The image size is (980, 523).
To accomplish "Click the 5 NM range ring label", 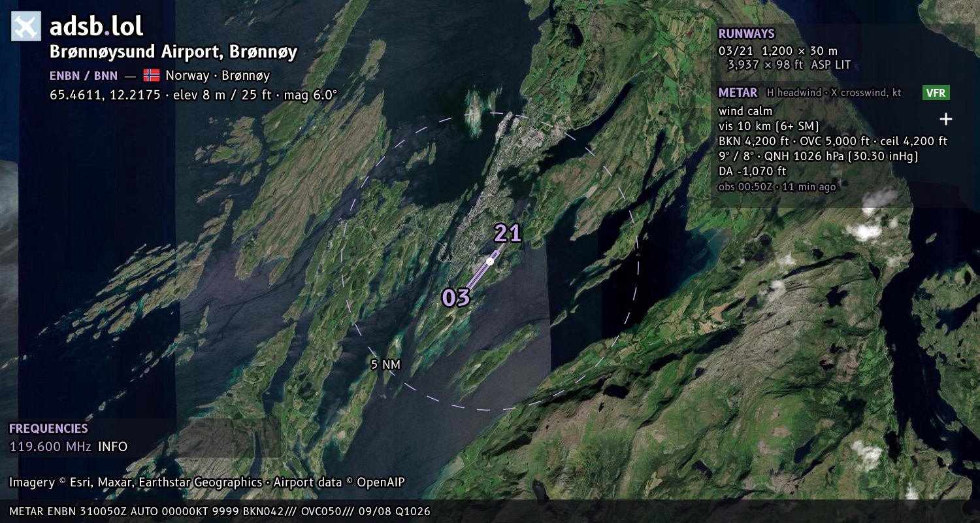I will [x=385, y=365].
